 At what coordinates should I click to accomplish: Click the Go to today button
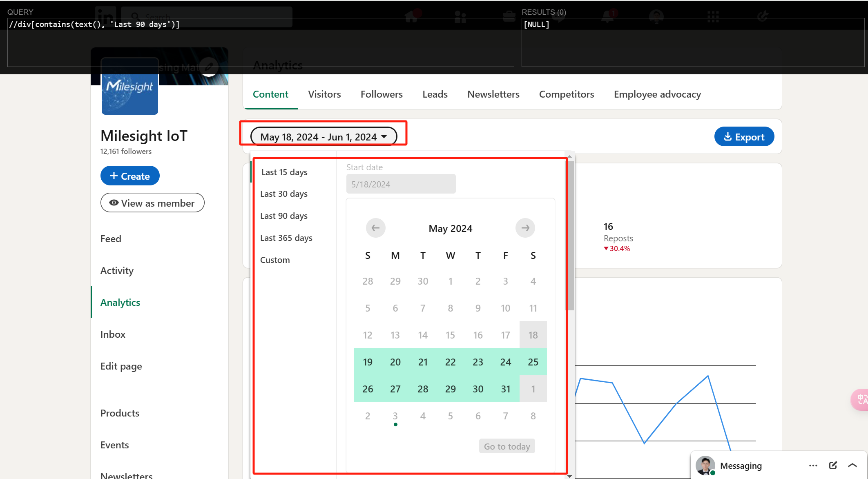pos(507,446)
